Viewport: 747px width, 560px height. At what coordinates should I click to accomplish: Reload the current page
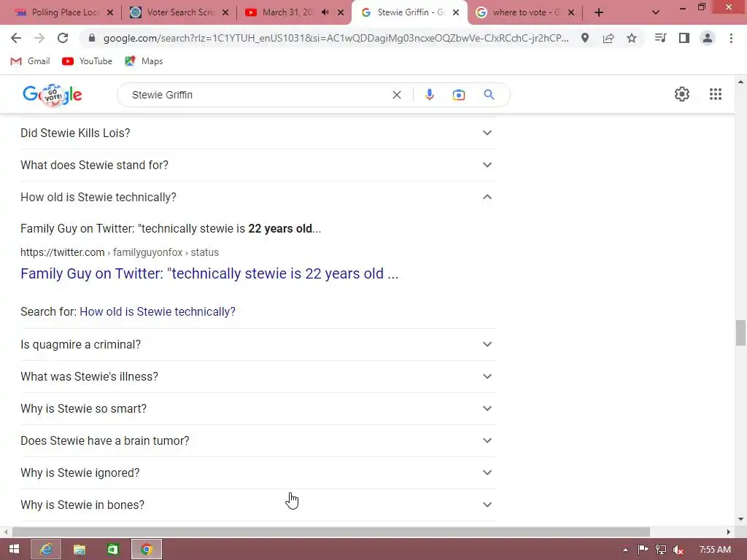(63, 38)
